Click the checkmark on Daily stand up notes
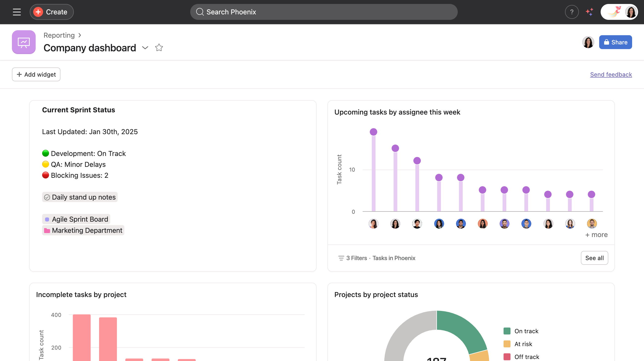This screenshot has width=644, height=361. (47, 197)
